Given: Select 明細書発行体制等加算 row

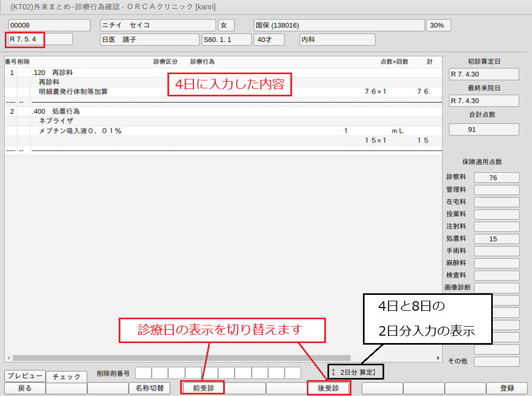Looking at the screenshot, I should click(73, 92).
